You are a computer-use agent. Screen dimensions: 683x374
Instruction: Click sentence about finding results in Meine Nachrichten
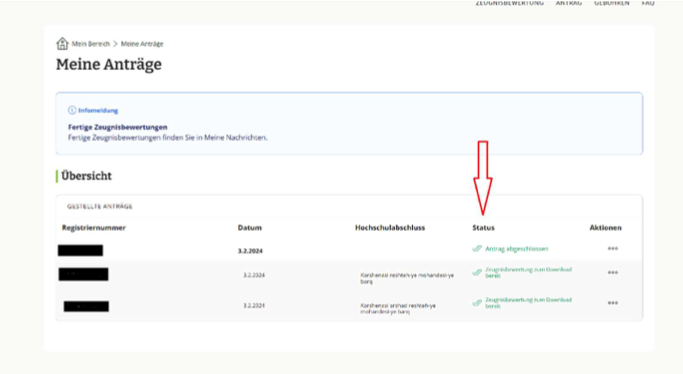168,138
